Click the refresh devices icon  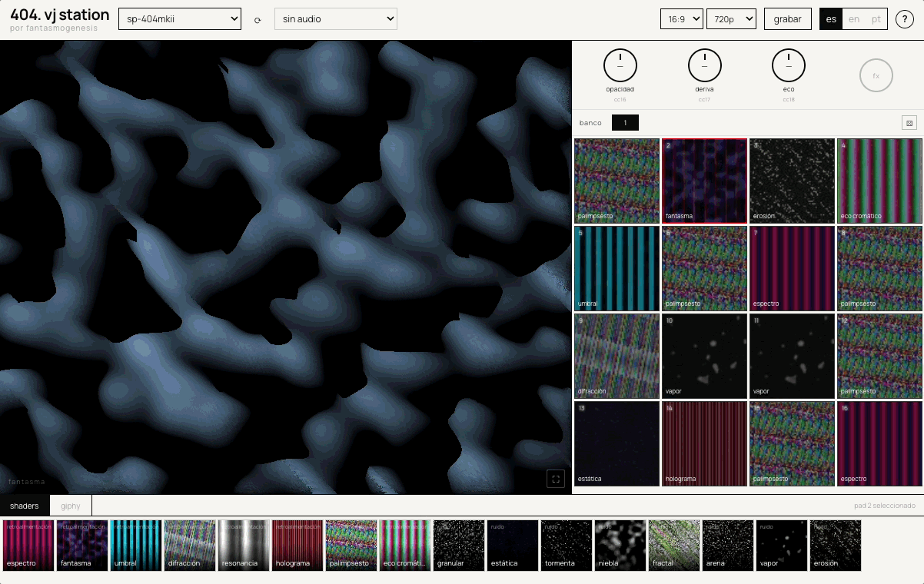(x=258, y=20)
